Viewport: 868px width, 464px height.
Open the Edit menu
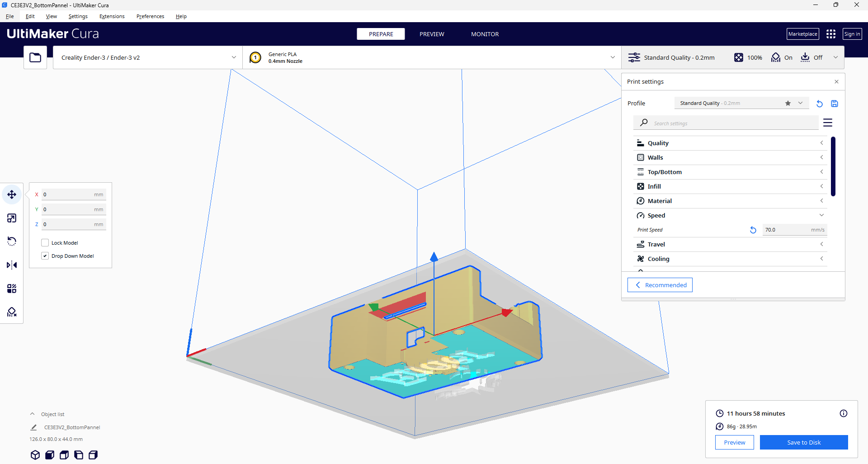coord(30,16)
